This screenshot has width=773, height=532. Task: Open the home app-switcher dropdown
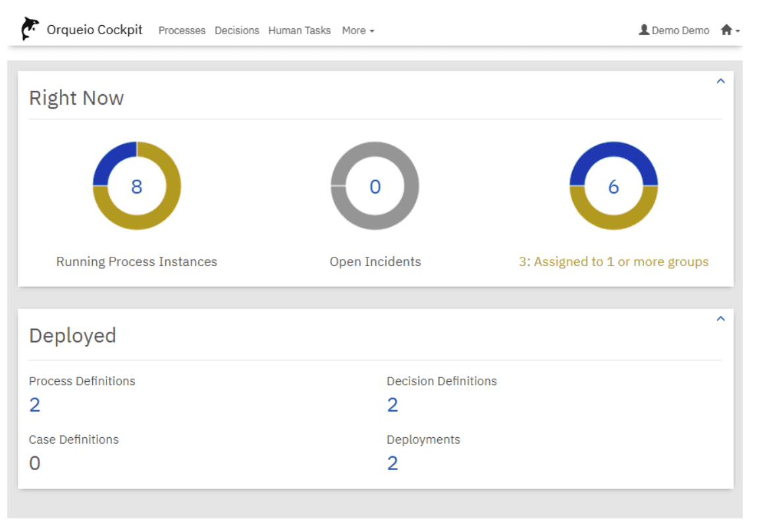[x=730, y=30]
